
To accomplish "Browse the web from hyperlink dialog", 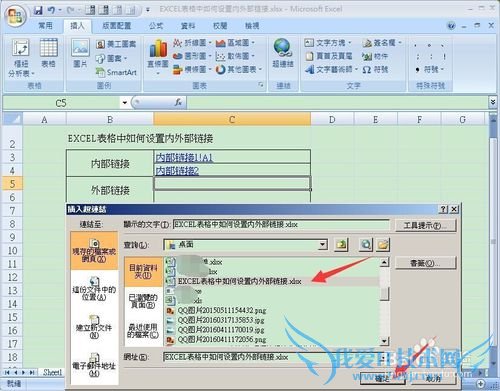I will click(366, 245).
